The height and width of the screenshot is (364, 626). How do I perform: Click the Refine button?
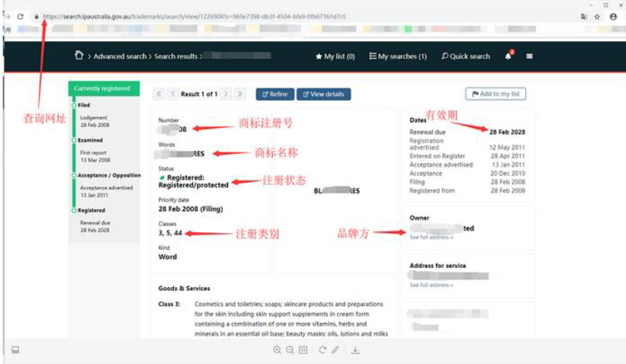[x=274, y=94]
